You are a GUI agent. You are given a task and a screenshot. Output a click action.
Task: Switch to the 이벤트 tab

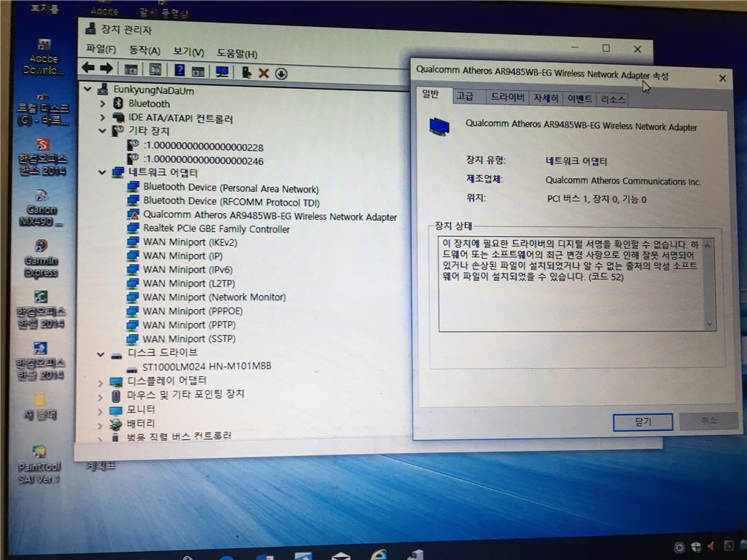click(x=579, y=98)
